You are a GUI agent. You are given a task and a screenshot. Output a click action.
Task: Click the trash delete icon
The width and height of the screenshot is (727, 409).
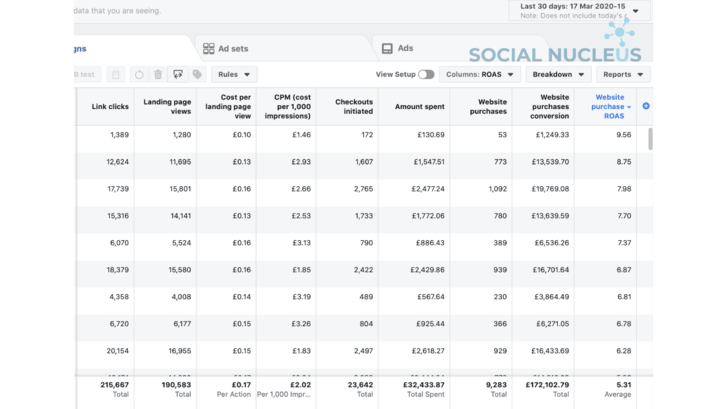(157, 74)
